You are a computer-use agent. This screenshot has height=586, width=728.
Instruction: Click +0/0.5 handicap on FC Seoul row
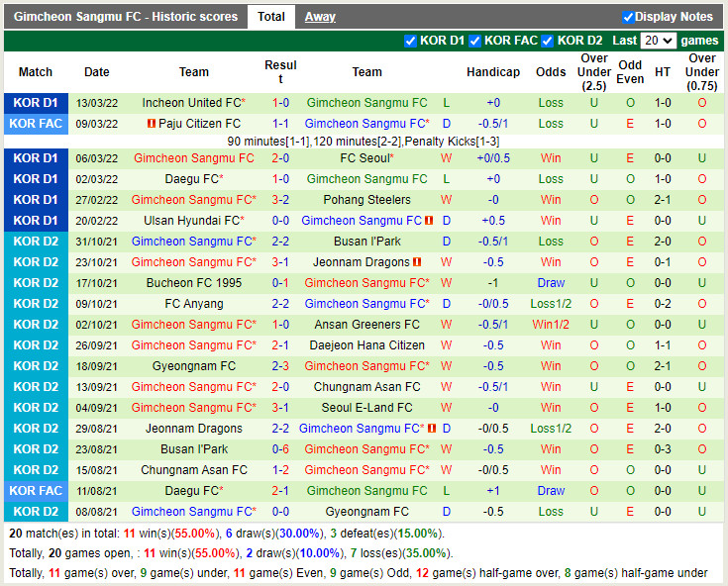[493, 158]
